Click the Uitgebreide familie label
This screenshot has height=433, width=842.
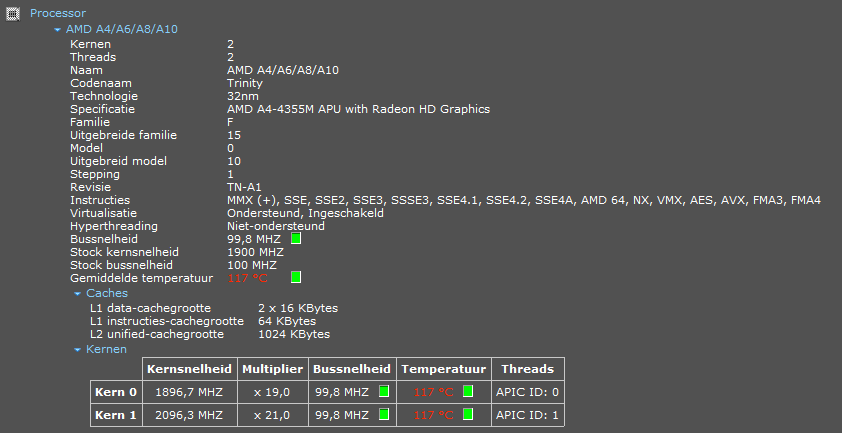coord(124,135)
